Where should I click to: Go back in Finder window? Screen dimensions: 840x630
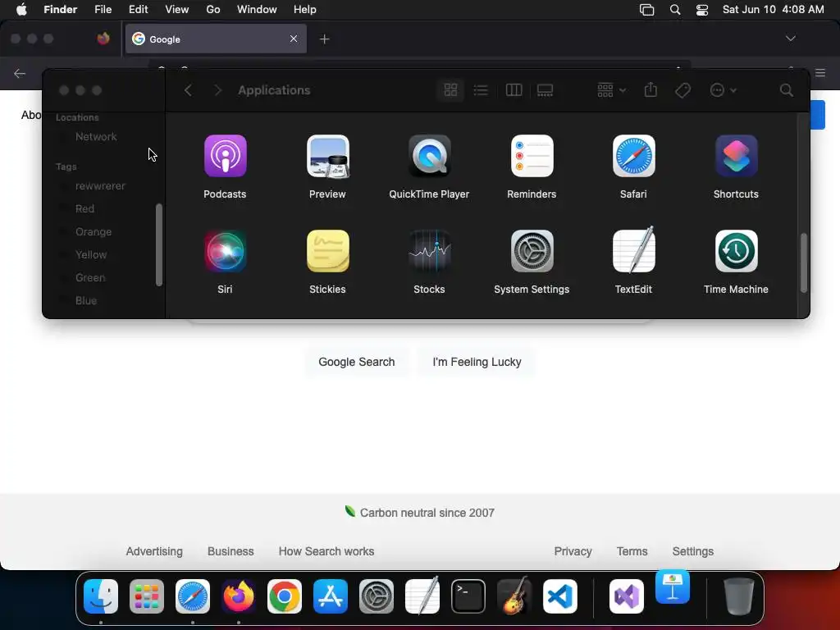pos(188,90)
